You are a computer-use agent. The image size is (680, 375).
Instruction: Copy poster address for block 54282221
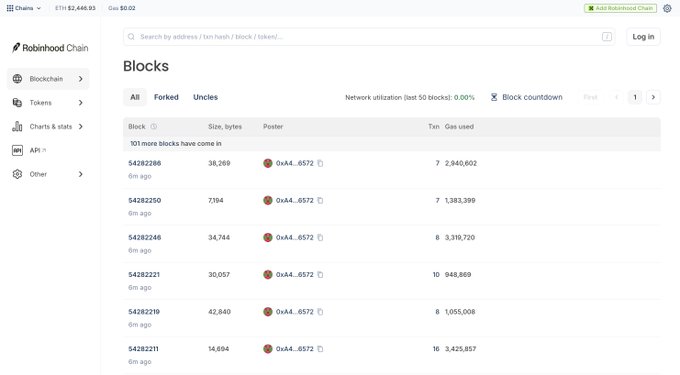tap(320, 275)
